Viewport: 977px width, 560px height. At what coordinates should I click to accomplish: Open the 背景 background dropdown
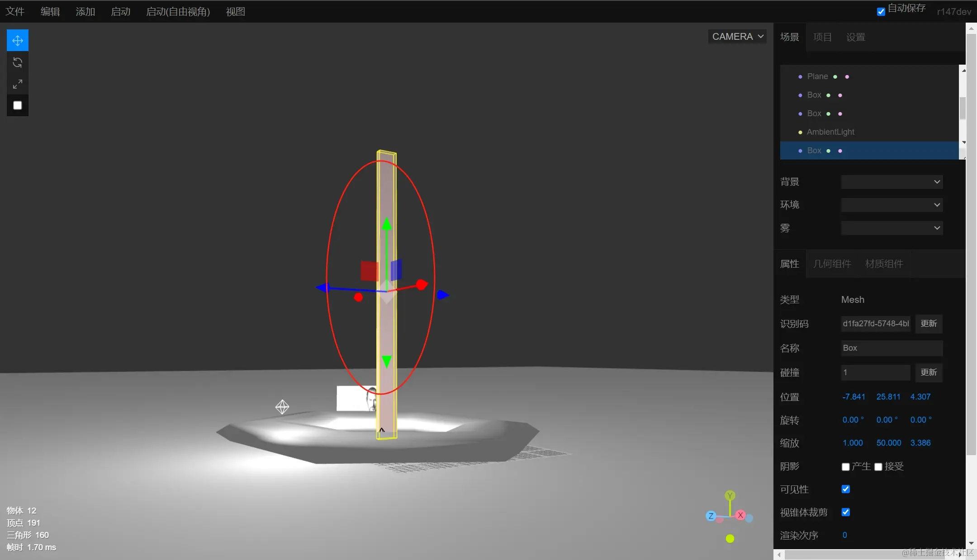tap(892, 182)
